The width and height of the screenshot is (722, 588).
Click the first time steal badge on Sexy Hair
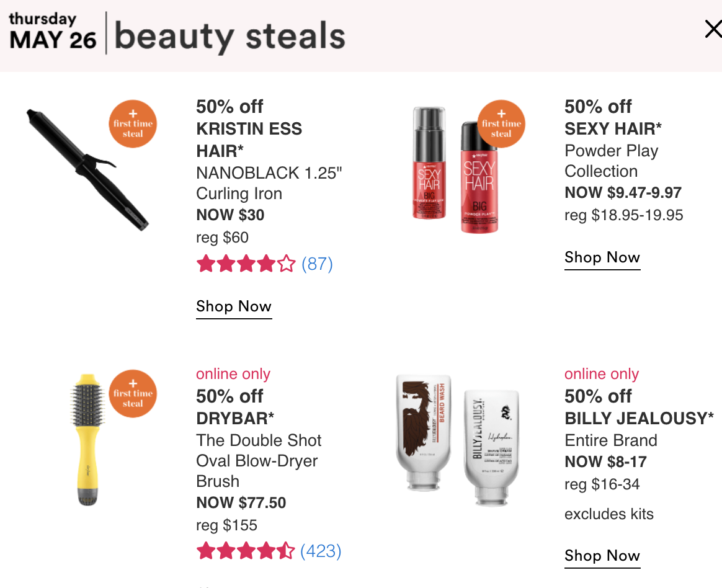pos(501,124)
